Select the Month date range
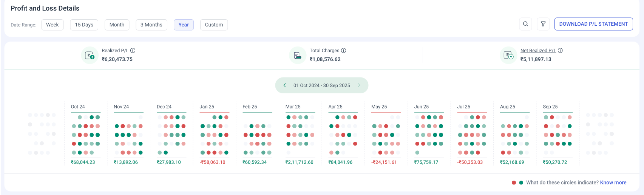This screenshot has width=644, height=195. [117, 25]
